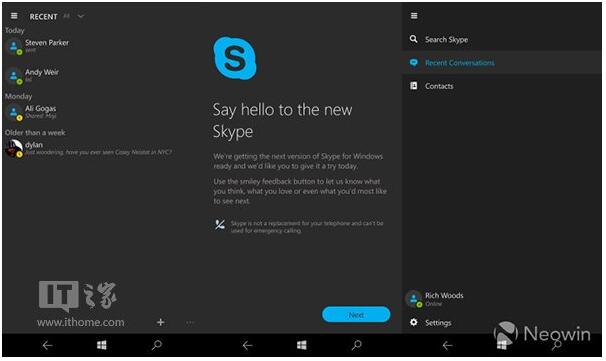Click Windows Start button in middle panel
Screen dimensions: 606x361
[302, 345]
